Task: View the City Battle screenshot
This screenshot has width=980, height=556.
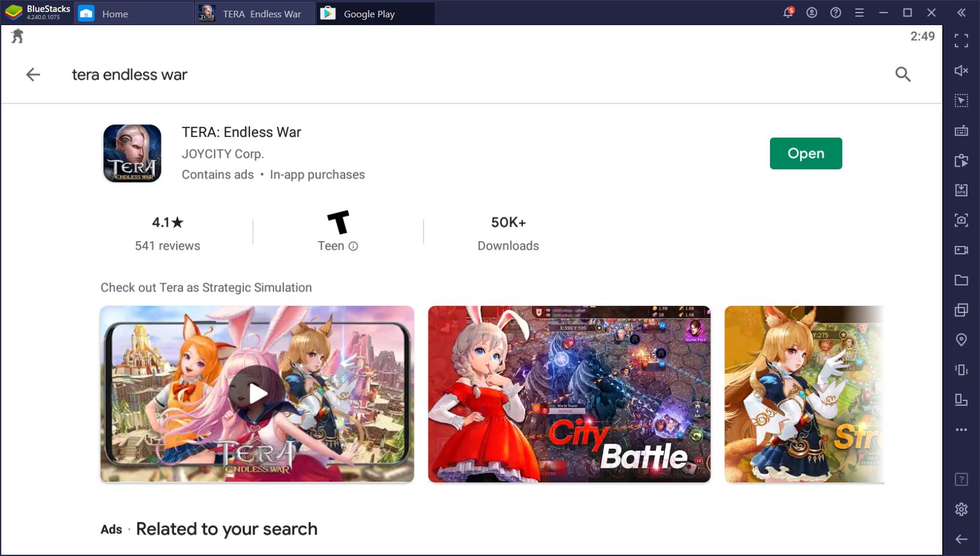Action: click(569, 394)
